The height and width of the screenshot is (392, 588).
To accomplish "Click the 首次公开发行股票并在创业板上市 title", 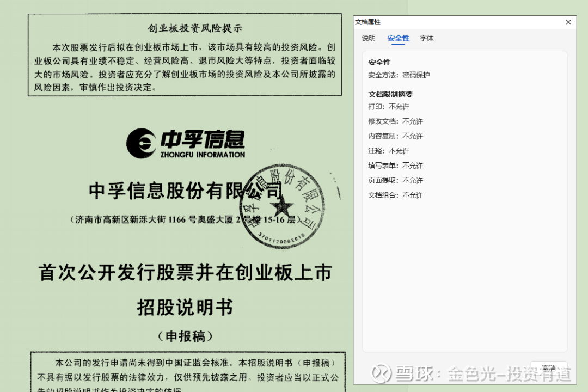I will (x=185, y=272).
